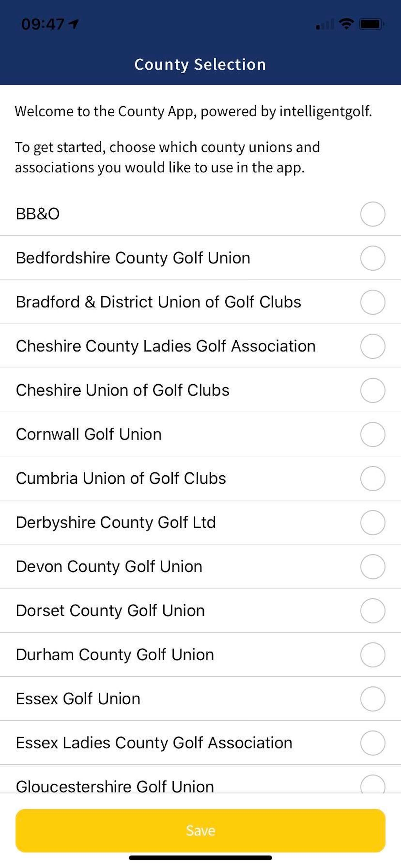The height and width of the screenshot is (868, 401).
Task: Tap the cellular signal bars icon
Action: click(324, 25)
